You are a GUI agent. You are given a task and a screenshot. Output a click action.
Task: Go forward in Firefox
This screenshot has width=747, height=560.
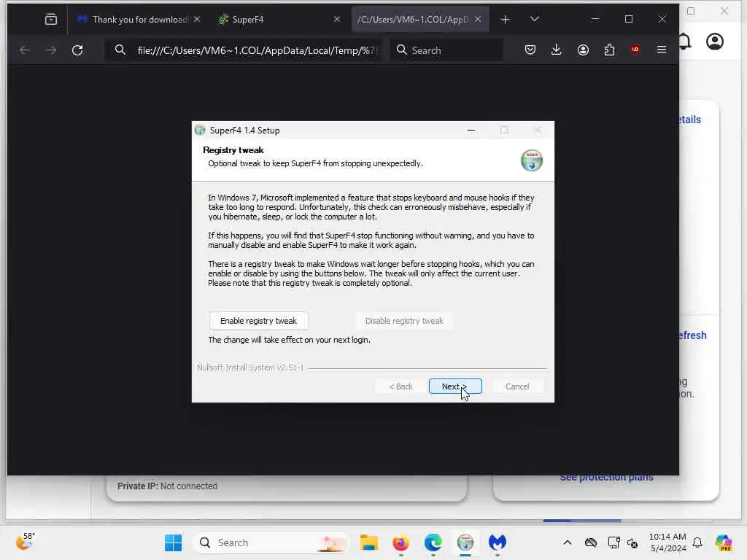(x=51, y=50)
